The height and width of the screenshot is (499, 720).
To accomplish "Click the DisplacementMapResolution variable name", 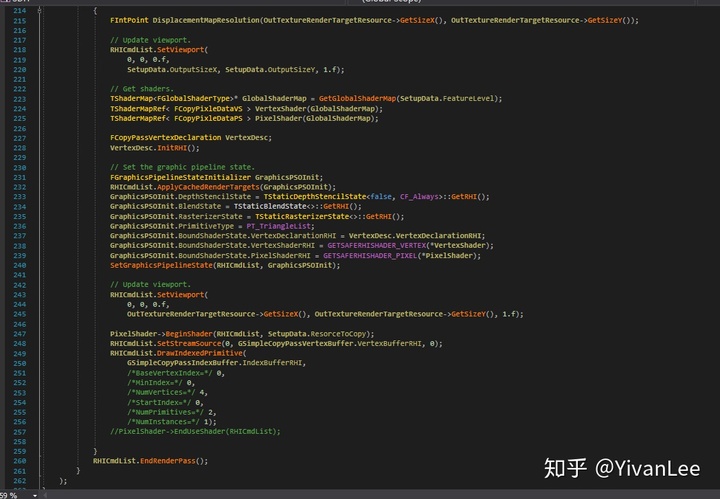I will coord(206,20).
